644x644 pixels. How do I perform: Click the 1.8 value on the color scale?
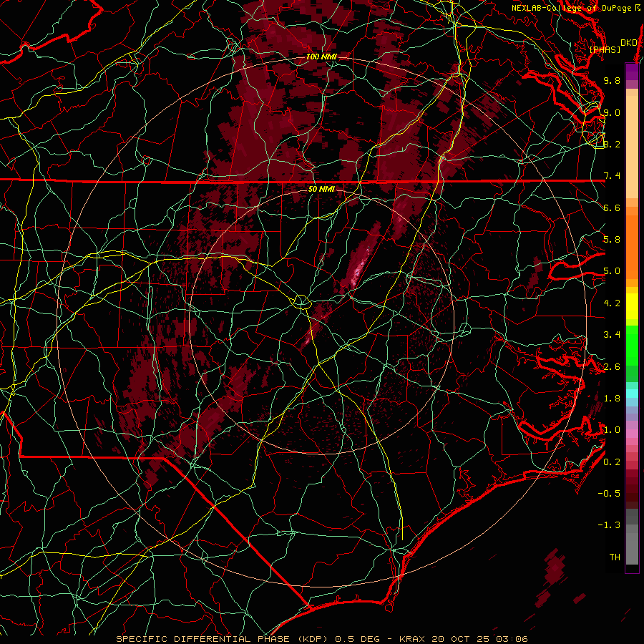coord(612,399)
